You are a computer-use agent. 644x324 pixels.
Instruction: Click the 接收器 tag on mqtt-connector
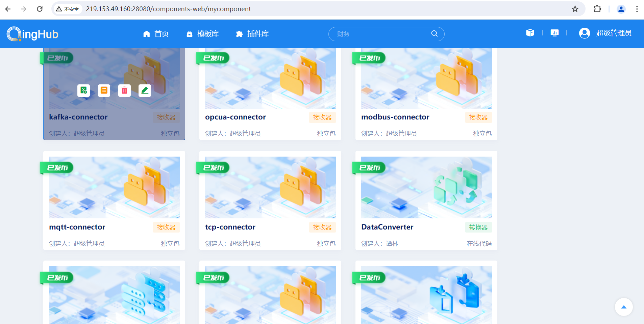point(166,227)
